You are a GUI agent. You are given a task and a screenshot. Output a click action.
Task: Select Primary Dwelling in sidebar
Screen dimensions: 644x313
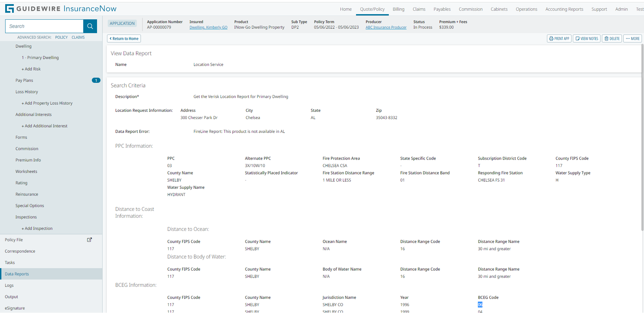40,58
